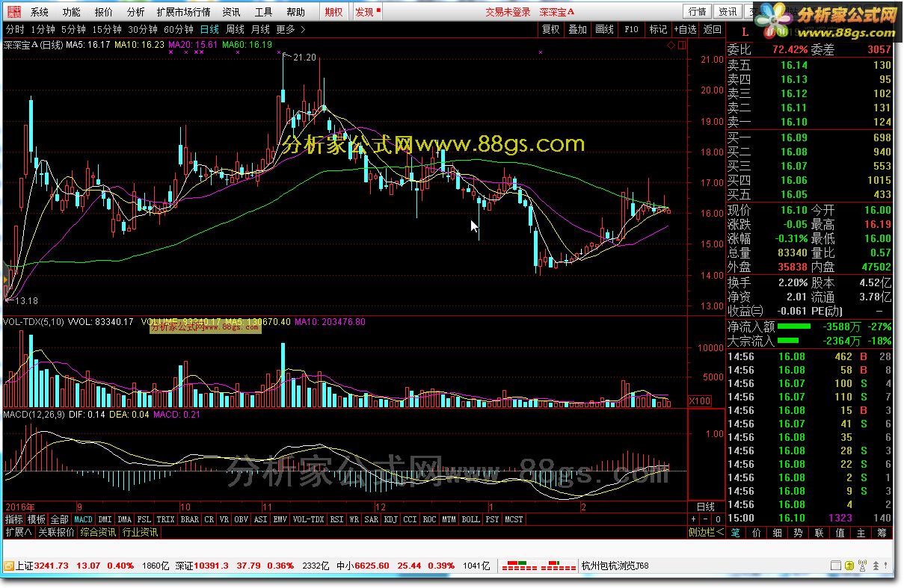Viewport: 904px width, 588px height.
Task: Click the 期权 button in menu bar
Action: 333,12
